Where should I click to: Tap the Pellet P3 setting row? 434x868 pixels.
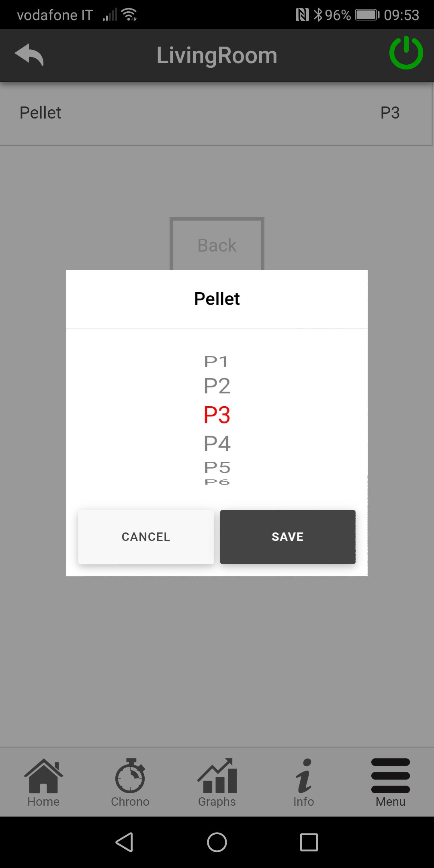(x=216, y=113)
